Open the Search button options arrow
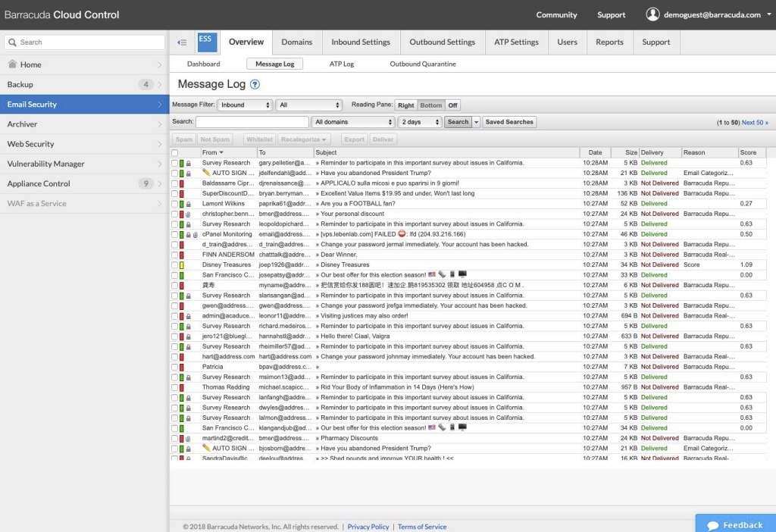This screenshot has height=532, width=776. pyautogui.click(x=476, y=122)
